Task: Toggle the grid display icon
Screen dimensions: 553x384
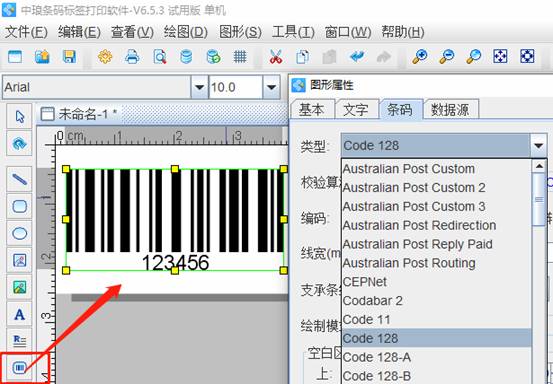Action: tap(240, 56)
